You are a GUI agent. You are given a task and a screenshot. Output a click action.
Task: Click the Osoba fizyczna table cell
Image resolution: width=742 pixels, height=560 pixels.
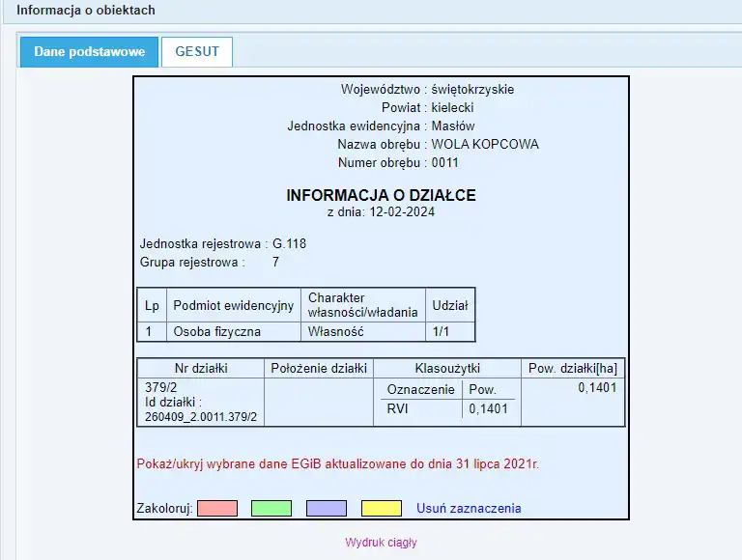click(x=210, y=331)
